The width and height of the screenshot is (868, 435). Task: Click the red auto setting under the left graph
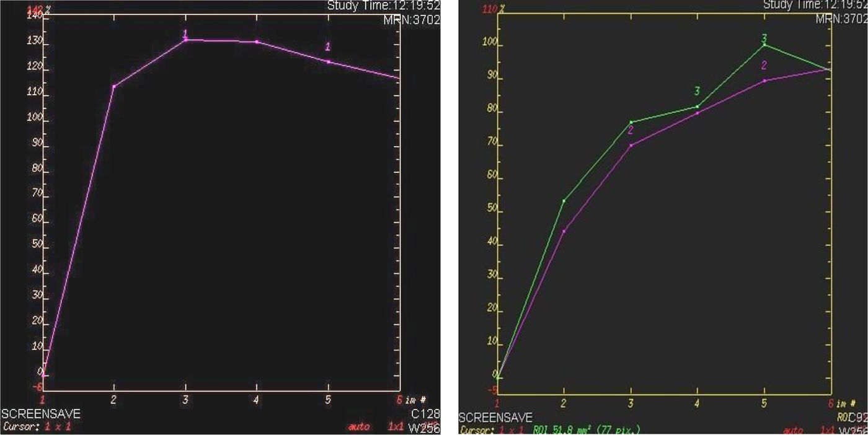(358, 426)
